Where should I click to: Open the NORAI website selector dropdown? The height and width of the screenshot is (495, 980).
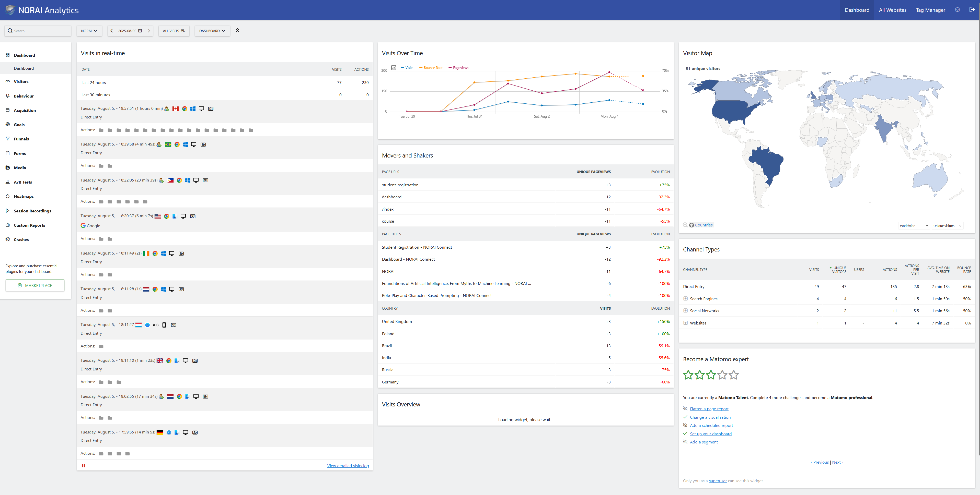pyautogui.click(x=89, y=31)
